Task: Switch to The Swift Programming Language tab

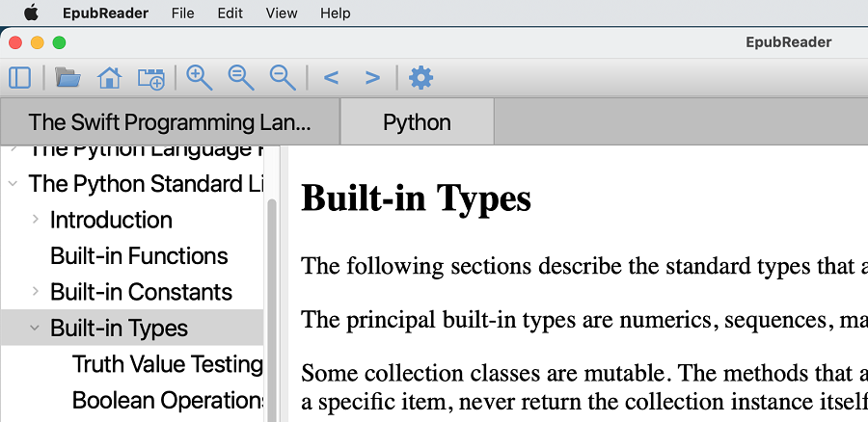Action: pyautogui.click(x=170, y=121)
